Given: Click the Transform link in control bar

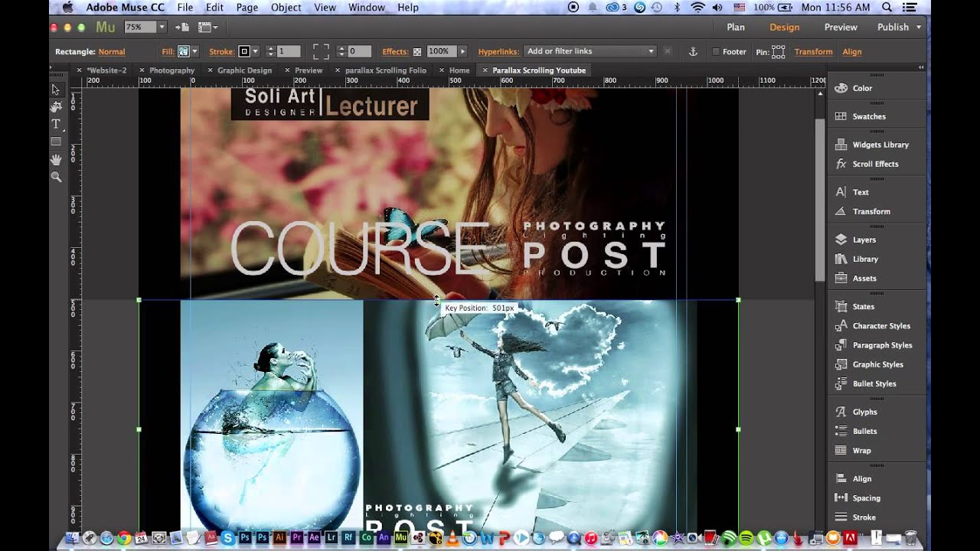Looking at the screenshot, I should (813, 52).
